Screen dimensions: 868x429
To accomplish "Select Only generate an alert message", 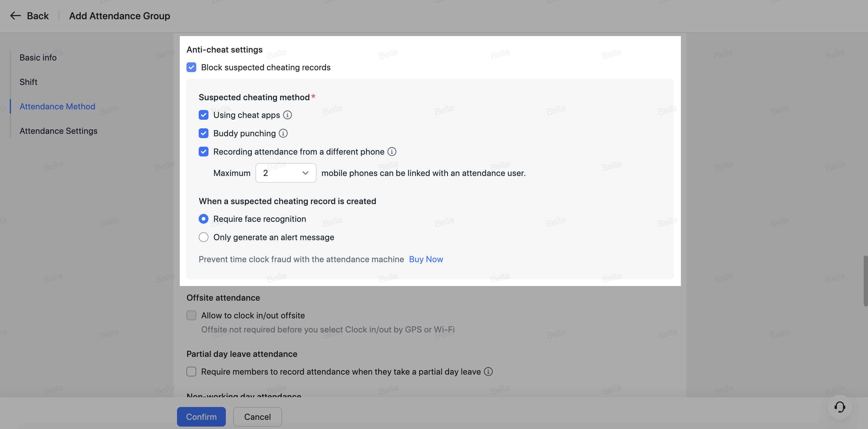I will pyautogui.click(x=204, y=237).
